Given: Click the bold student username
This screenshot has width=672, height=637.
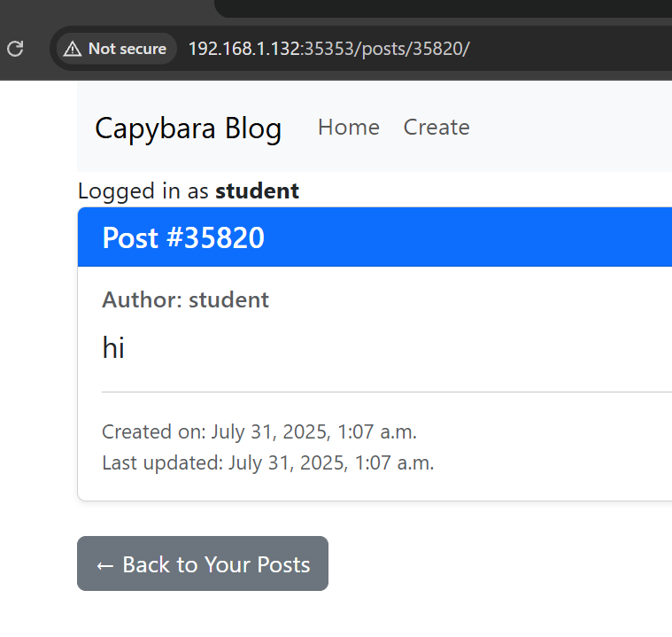Looking at the screenshot, I should [x=257, y=190].
